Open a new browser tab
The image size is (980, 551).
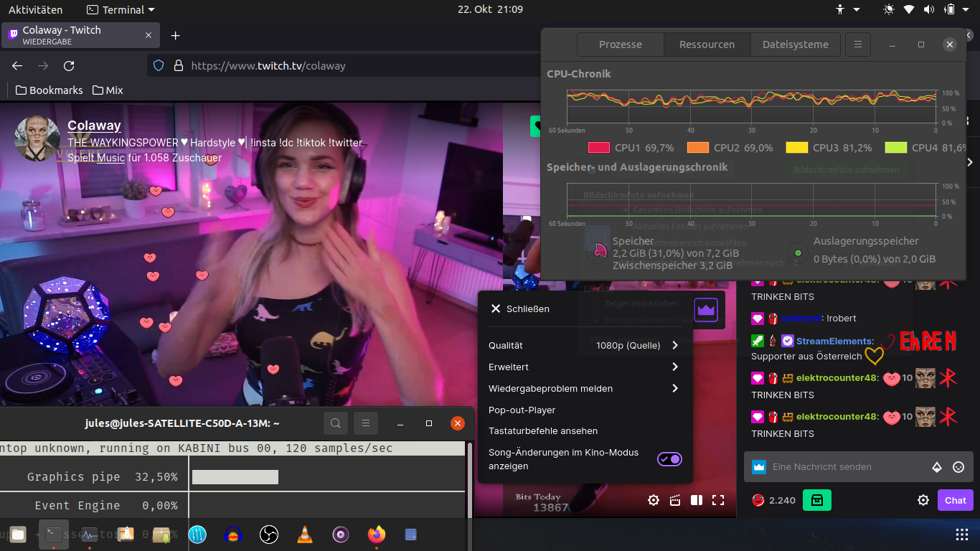click(175, 35)
